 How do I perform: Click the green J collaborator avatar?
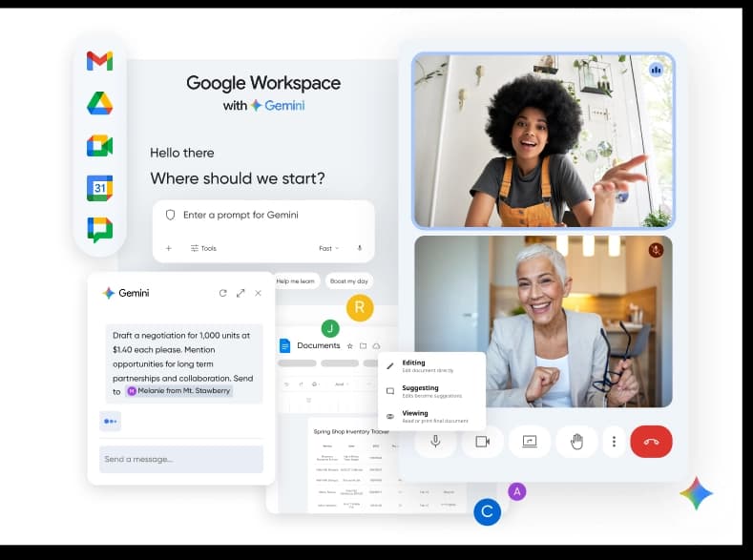[x=330, y=329]
